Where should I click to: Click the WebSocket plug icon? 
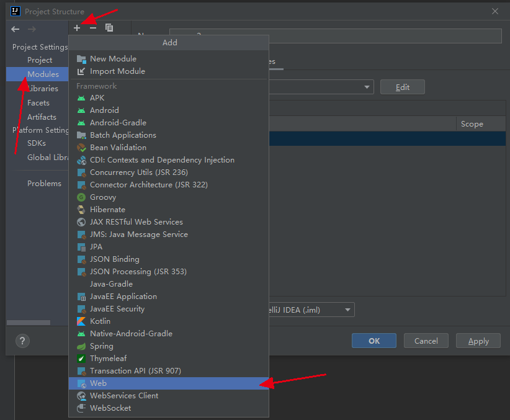[x=81, y=408]
